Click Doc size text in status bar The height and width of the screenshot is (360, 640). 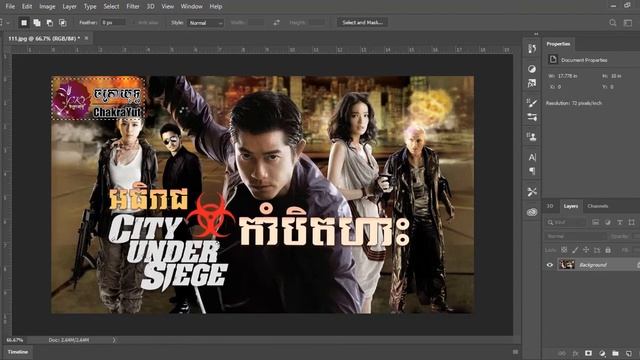click(x=69, y=340)
